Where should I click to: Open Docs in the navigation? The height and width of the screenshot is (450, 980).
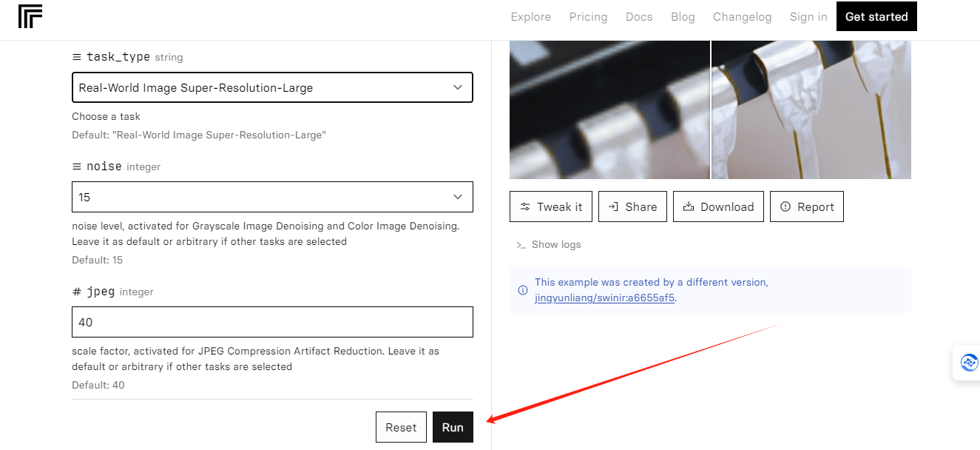639,17
